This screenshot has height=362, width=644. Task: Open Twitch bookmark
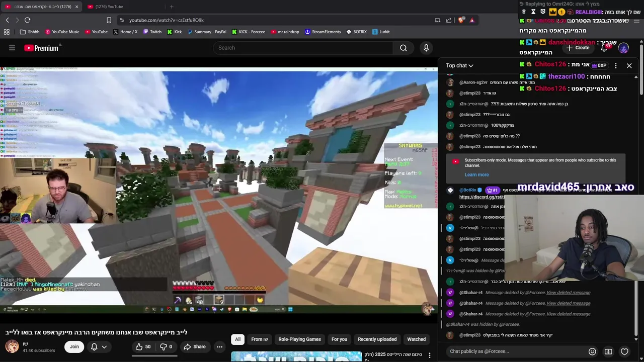[152, 32]
